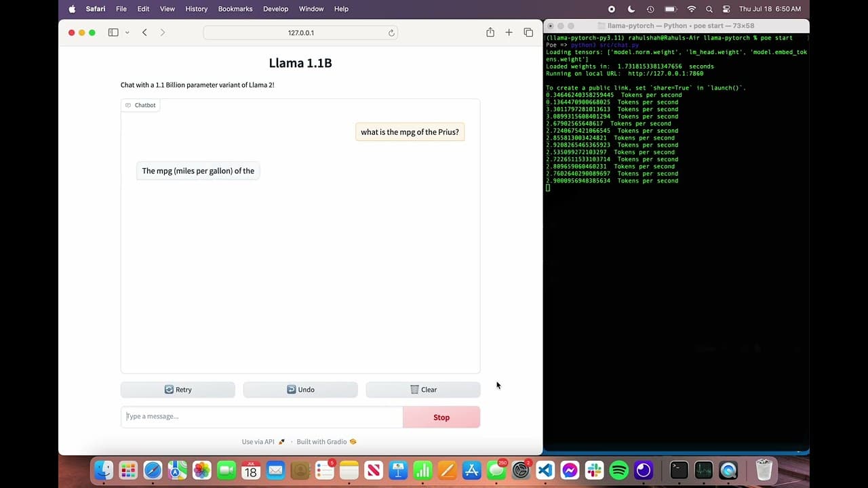
Task: Open the Window menu
Action: click(311, 9)
